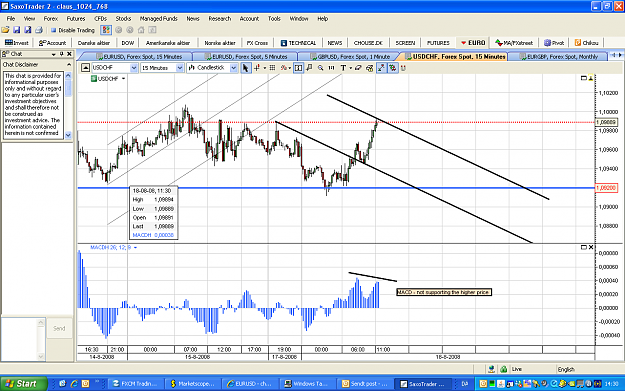The height and width of the screenshot is (391, 625).
Task: Switch to EURGBP Monthly chart tab
Action: (559, 57)
